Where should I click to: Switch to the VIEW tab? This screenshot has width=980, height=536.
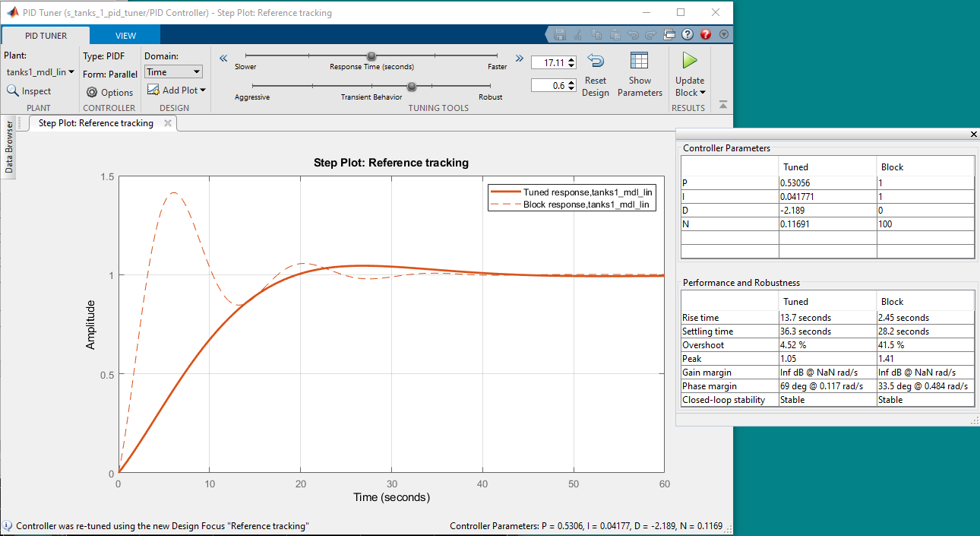pyautogui.click(x=125, y=36)
